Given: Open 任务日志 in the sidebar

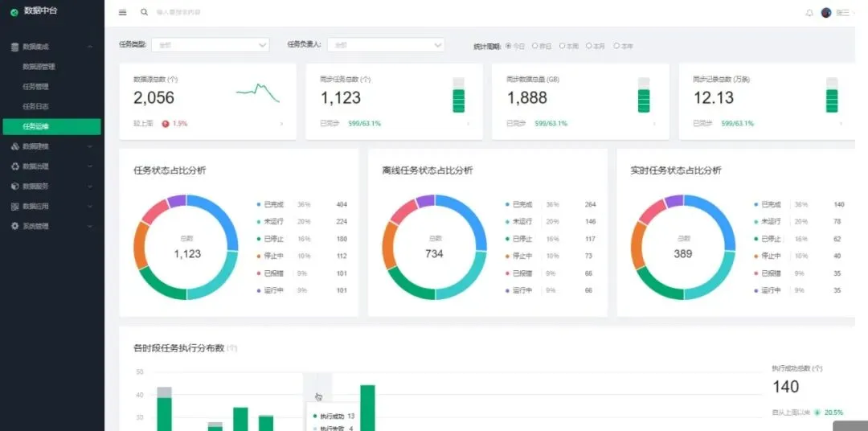Looking at the screenshot, I should tap(36, 106).
